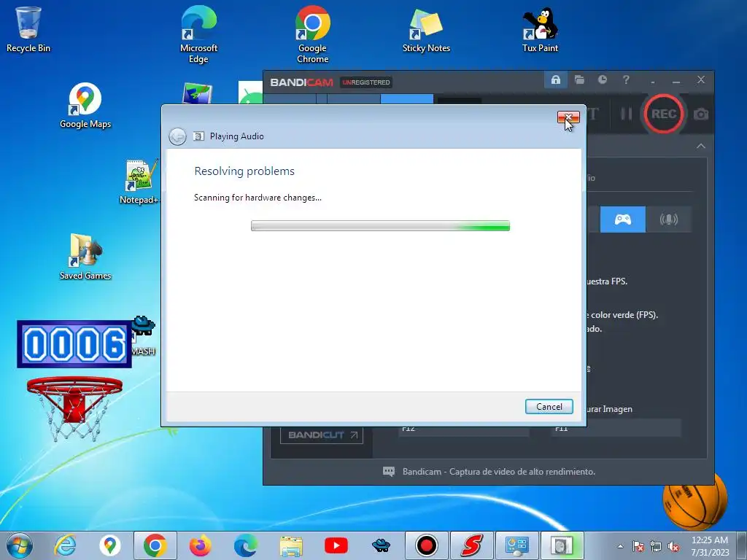Open Saved Games folder shortcut
Image resolution: width=747 pixels, height=560 pixels.
coord(85,257)
